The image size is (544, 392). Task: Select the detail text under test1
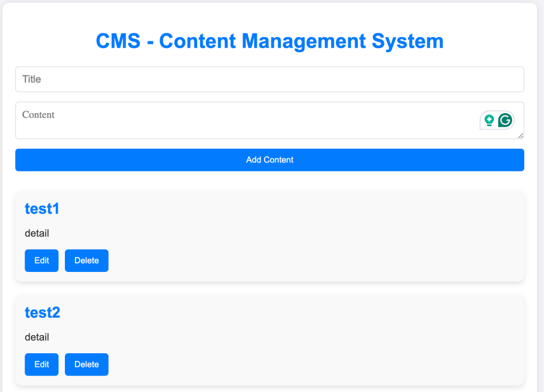point(37,233)
